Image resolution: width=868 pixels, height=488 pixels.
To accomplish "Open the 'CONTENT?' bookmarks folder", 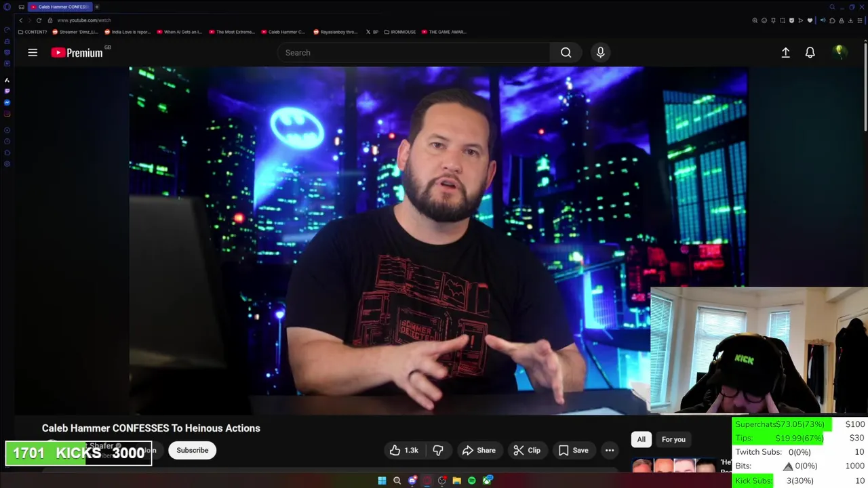I will click(x=33, y=32).
